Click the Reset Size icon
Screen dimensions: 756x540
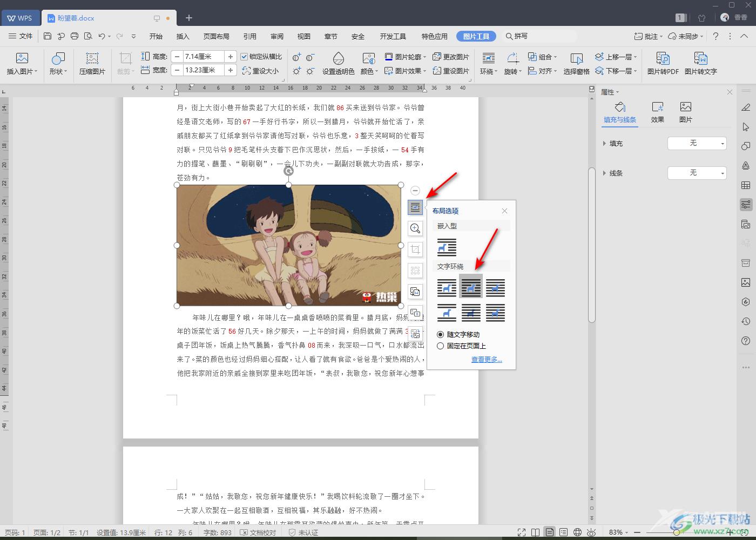pyautogui.click(x=260, y=70)
